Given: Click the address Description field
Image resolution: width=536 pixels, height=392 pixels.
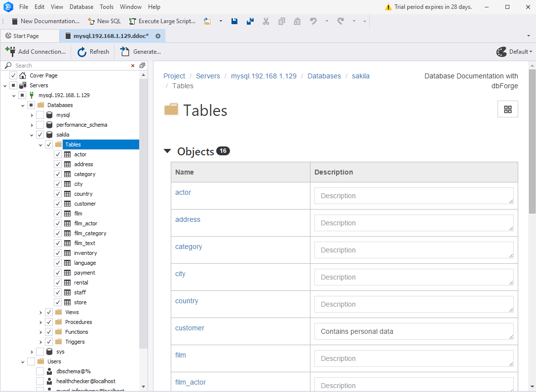Looking at the screenshot, I should tap(414, 223).
